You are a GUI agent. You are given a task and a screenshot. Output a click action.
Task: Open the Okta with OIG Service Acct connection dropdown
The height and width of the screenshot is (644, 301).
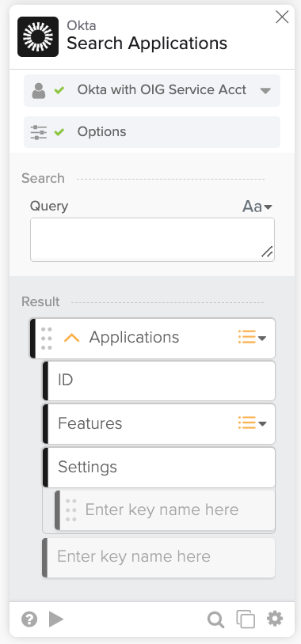tap(265, 90)
